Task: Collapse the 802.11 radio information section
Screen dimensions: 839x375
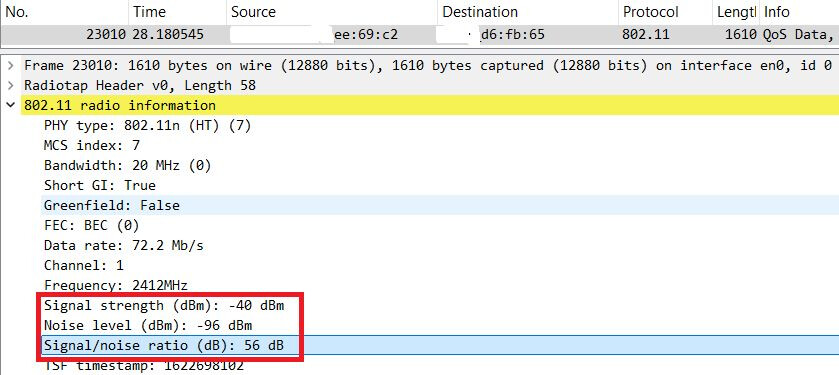Action: coord(10,105)
